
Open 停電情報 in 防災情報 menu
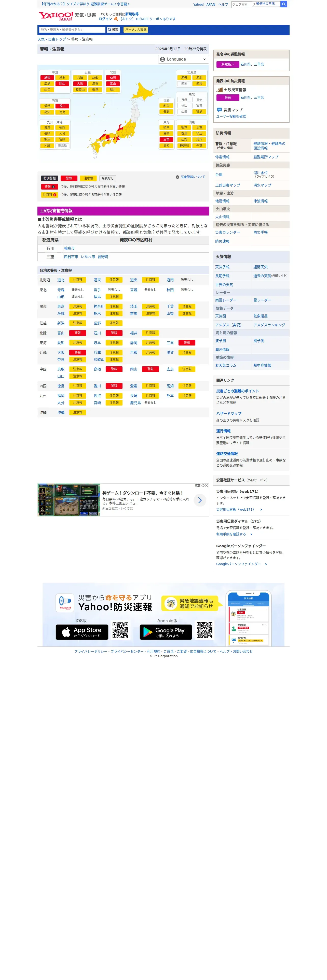(222, 157)
